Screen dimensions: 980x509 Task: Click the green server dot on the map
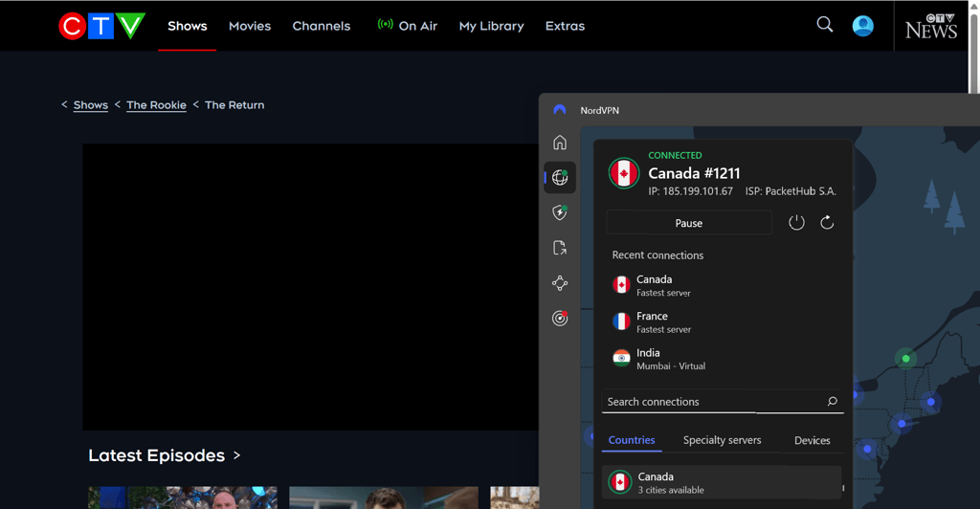click(905, 358)
